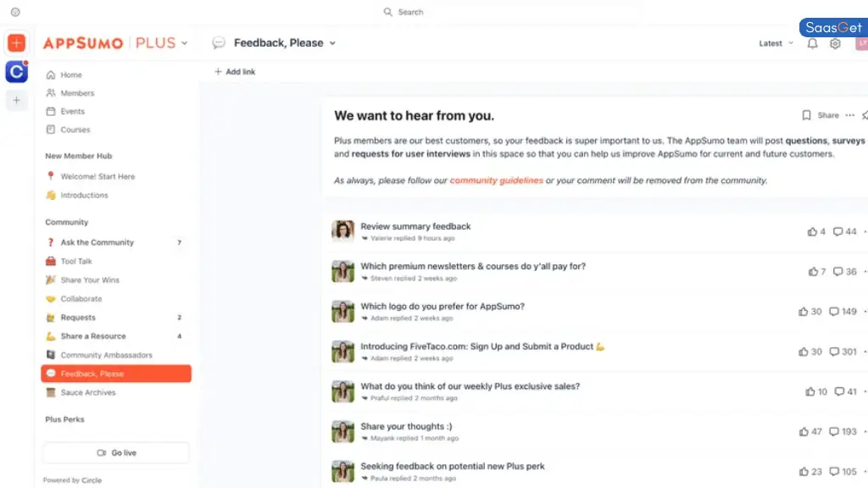This screenshot has height=488, width=868.
Task: Open comments on 'Share your thoughts :)' post
Action: [x=843, y=431]
